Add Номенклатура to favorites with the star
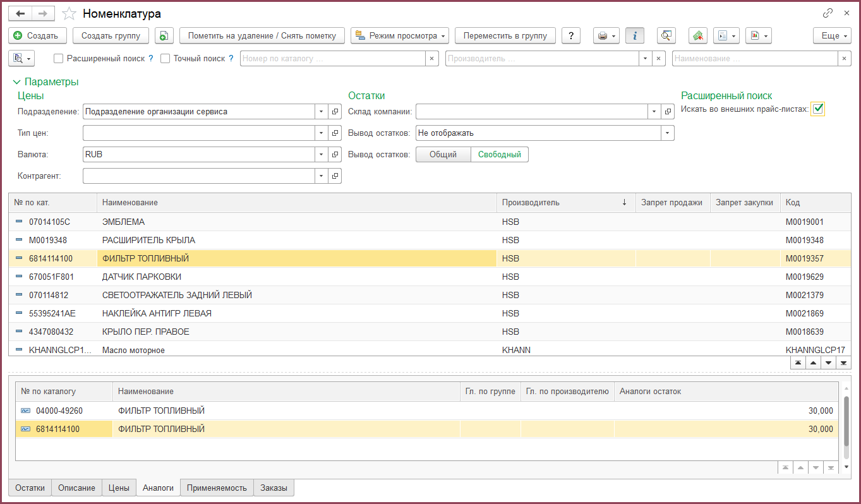Viewport: 861px width, 504px height. pos(70,13)
